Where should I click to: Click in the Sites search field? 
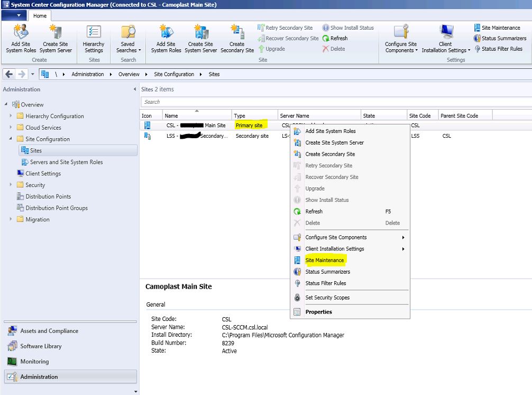pos(336,102)
